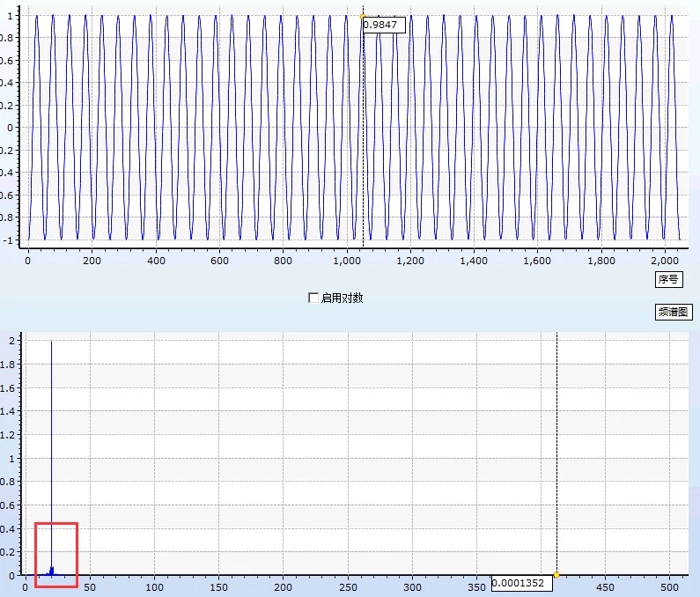Enable the 启用对数 logarithm checkbox
This screenshot has height=597, width=700.
coord(313,298)
